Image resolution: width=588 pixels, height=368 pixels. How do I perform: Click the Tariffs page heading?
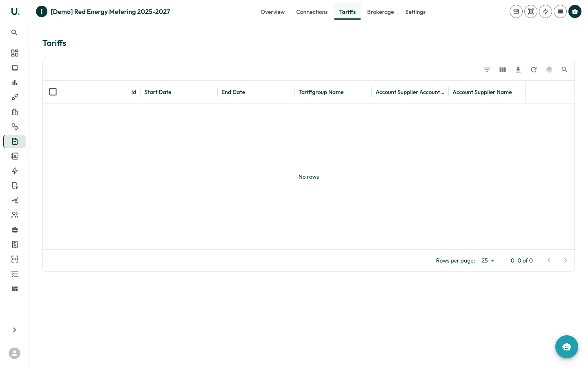click(x=54, y=43)
